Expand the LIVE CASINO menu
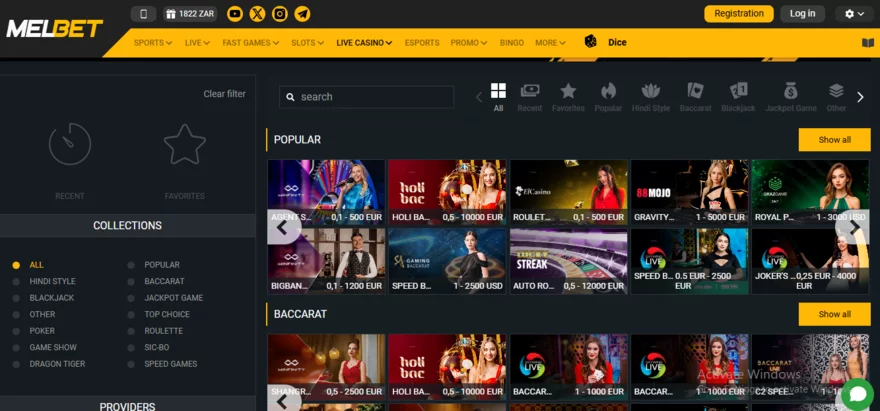 (364, 43)
